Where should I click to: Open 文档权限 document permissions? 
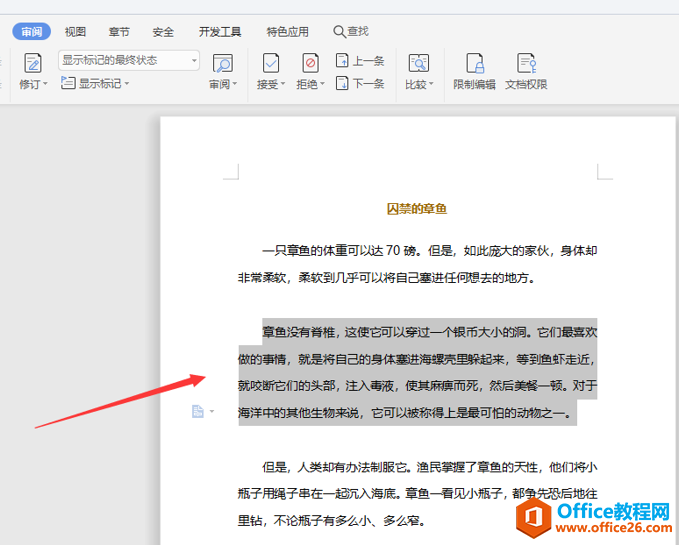click(x=526, y=71)
